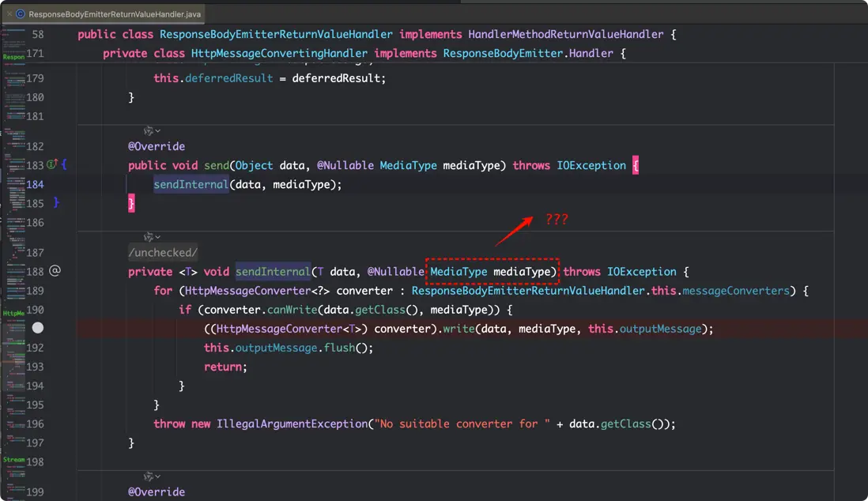Click the HttpMessageConvertingHandler class name
868x501 pixels.
(279, 54)
